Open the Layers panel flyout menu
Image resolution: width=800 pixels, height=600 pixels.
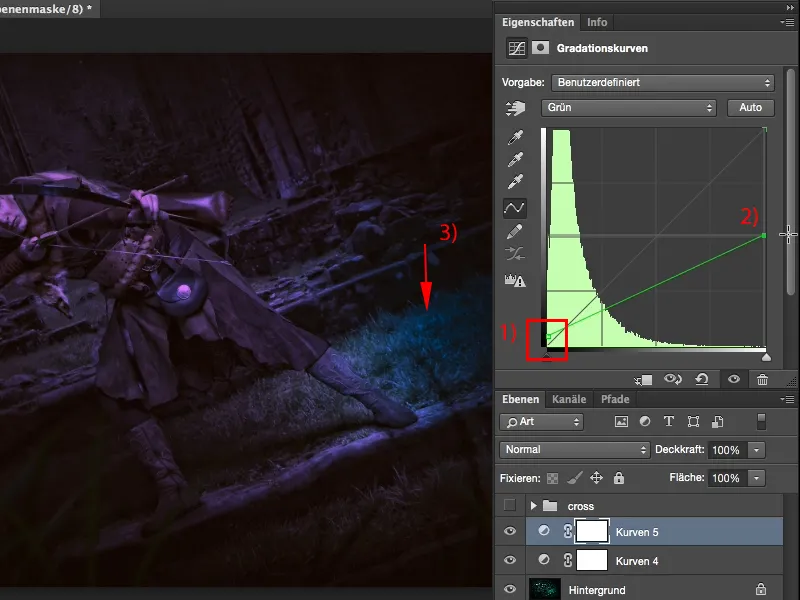(789, 399)
